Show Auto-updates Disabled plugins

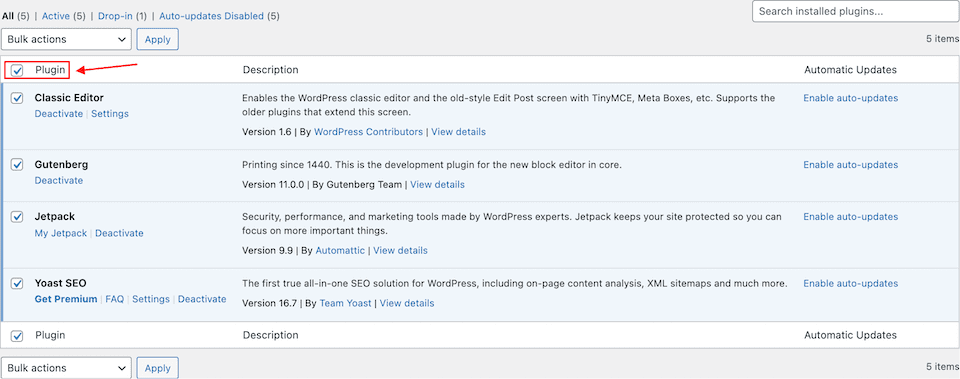(x=211, y=16)
